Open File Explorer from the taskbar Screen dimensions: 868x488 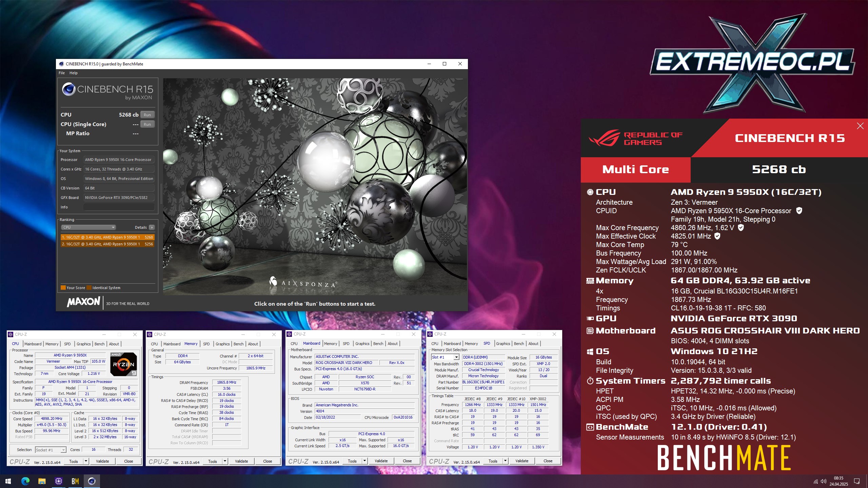point(42,481)
